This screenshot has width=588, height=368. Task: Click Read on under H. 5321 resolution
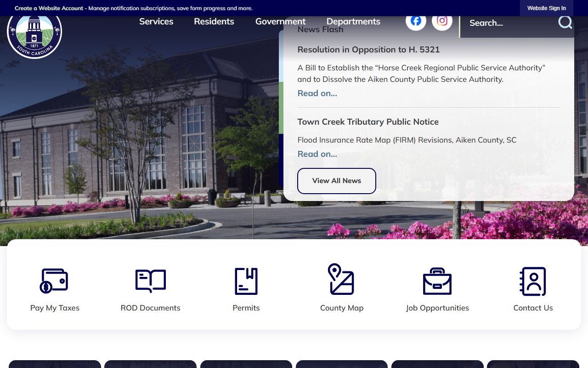click(317, 93)
